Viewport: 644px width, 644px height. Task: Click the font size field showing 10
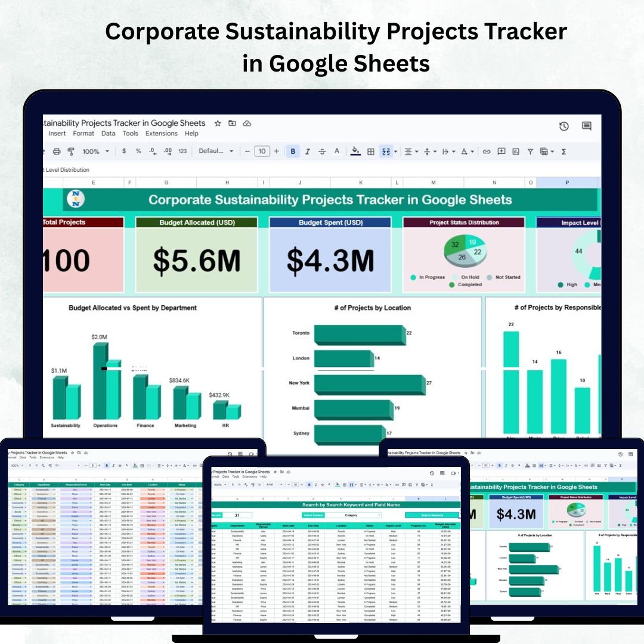pyautogui.click(x=262, y=151)
